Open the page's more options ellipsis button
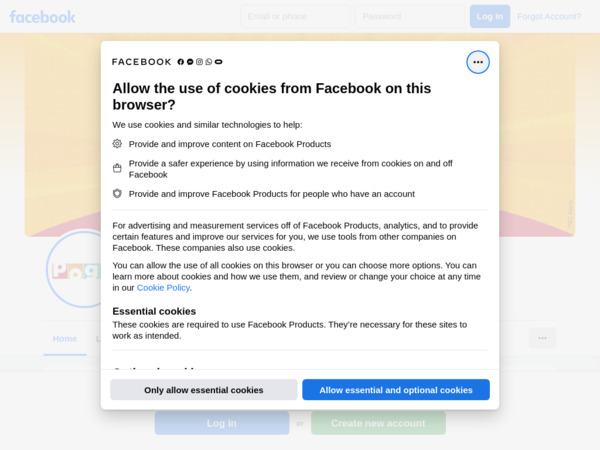600x450 pixels. pos(542,338)
